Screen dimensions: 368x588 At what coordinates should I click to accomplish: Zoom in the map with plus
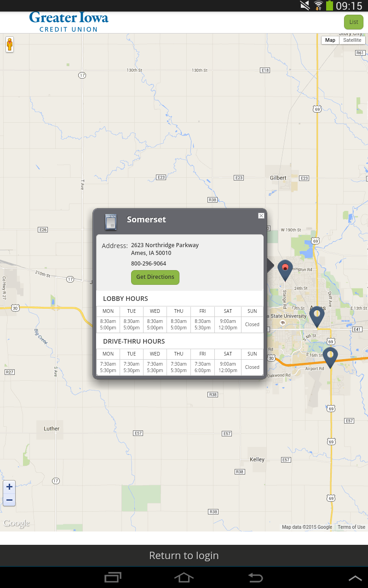coord(9,486)
